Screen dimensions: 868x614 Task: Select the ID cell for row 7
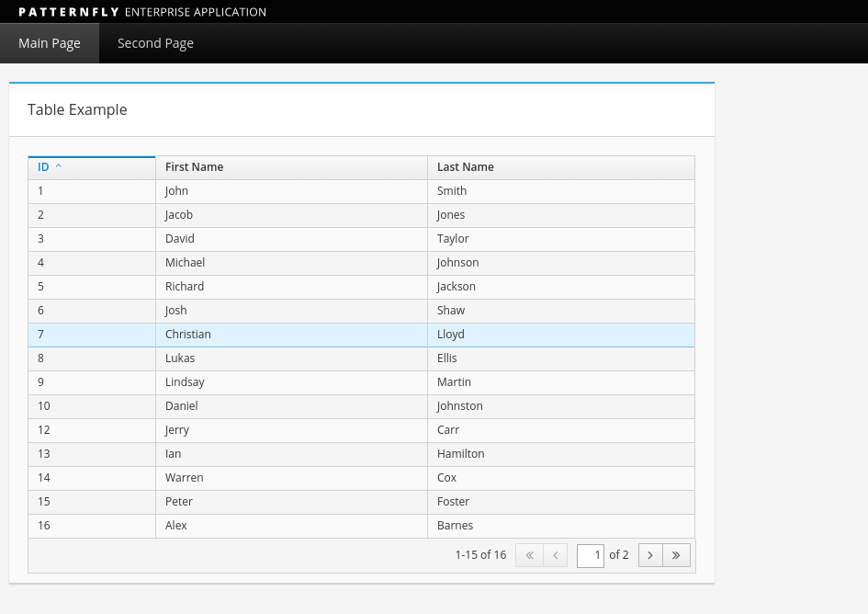click(x=92, y=335)
